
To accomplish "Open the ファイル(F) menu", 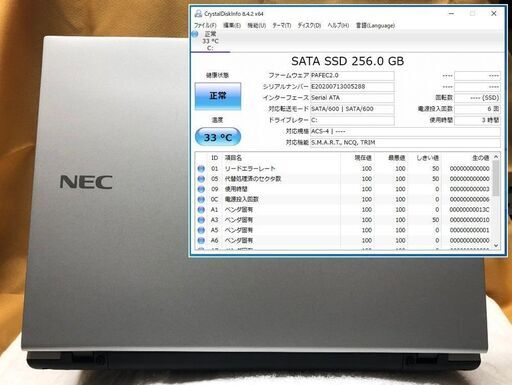I will [205, 25].
